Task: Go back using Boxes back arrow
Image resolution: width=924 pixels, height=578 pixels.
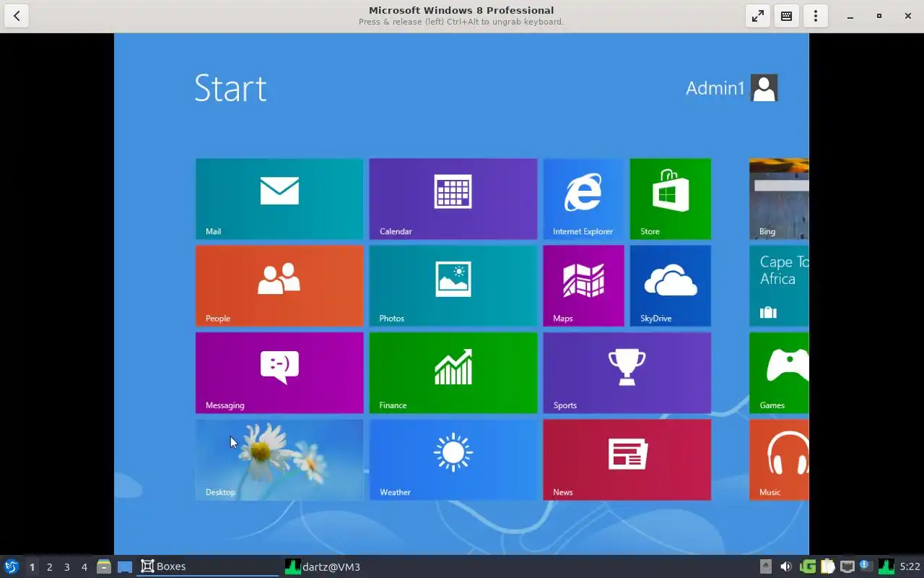Action: tap(17, 16)
